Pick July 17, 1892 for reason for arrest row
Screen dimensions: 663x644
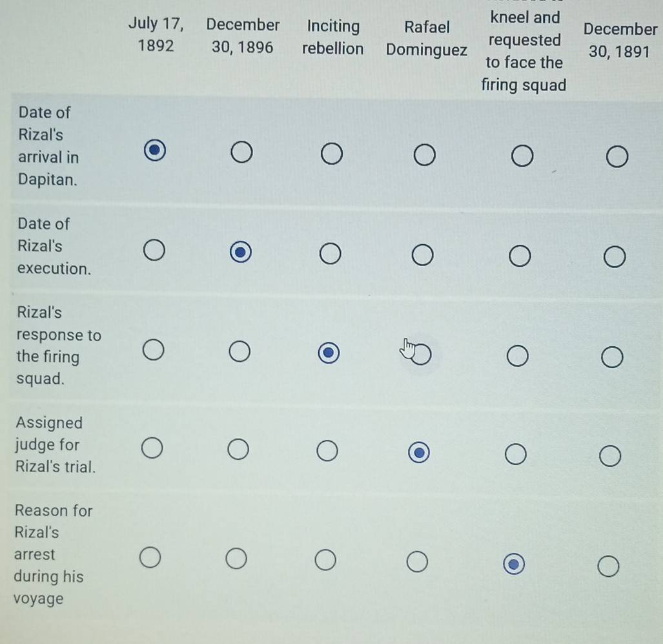tap(150, 557)
